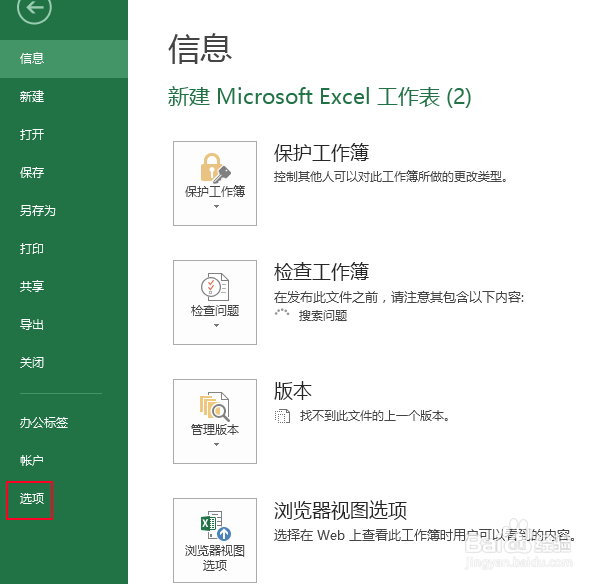Click the 在发布此文件之前 description text
The height and width of the screenshot is (584, 607).
coord(399,297)
